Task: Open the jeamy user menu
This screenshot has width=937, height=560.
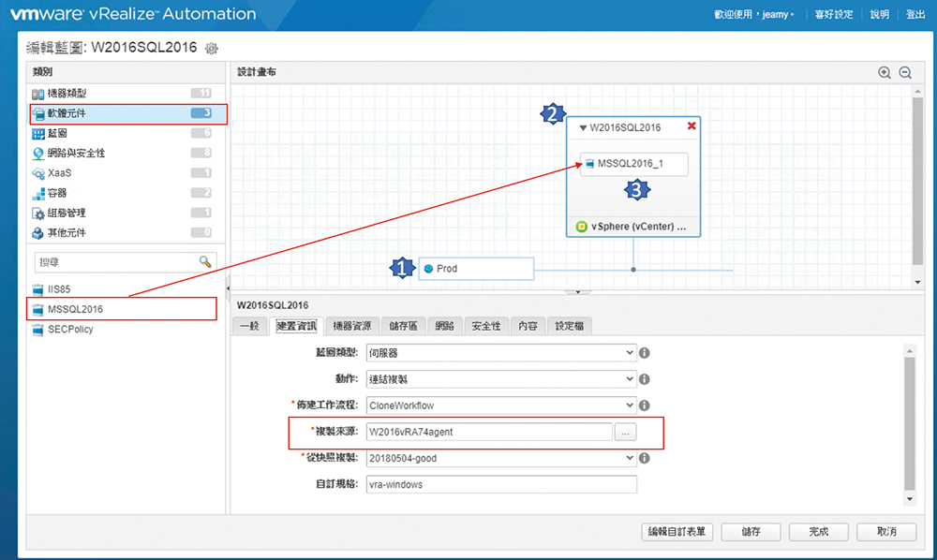Action: pyautogui.click(x=779, y=14)
